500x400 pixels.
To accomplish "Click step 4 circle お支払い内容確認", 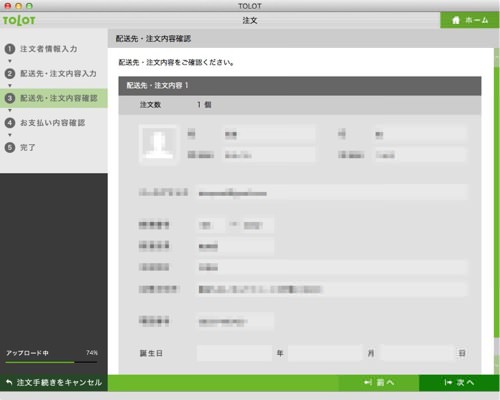I will (x=10, y=123).
